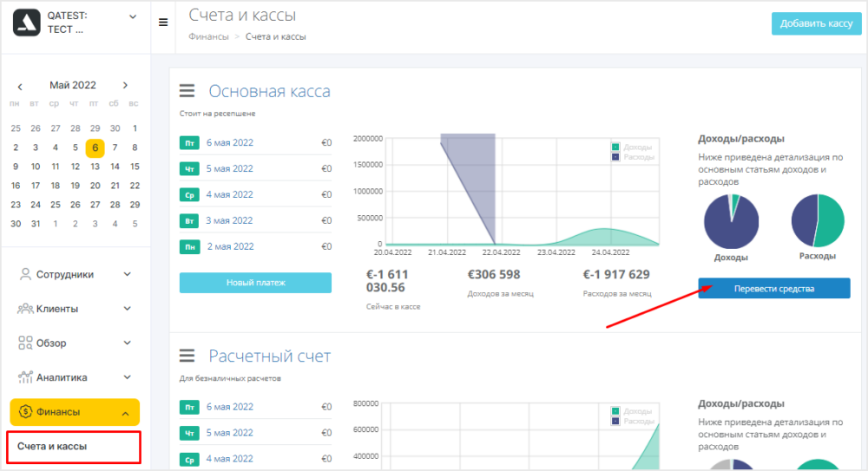Viewport: 868px width, 471px height.
Task: Go to next month in calendar
Action: point(125,85)
